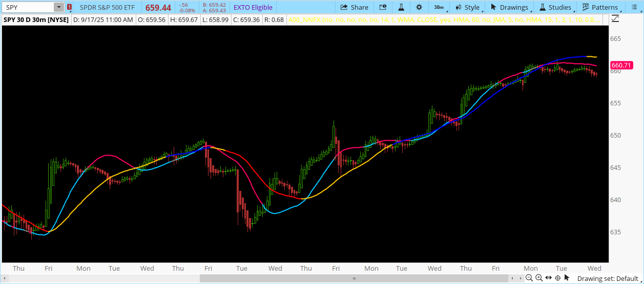Click the net change -.56 -0.08%
The width and height of the screenshot is (644, 284).
(186, 7)
